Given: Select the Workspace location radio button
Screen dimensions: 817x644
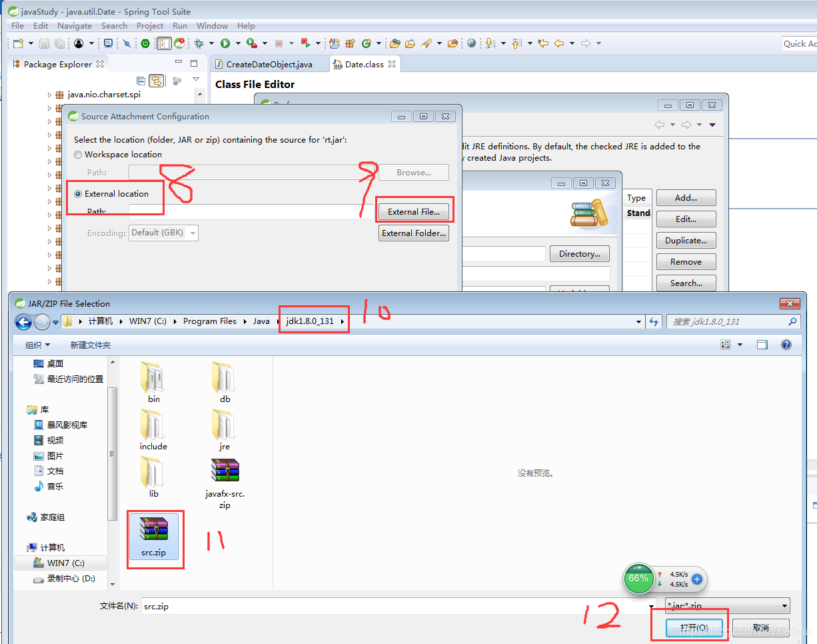Looking at the screenshot, I should coord(79,155).
